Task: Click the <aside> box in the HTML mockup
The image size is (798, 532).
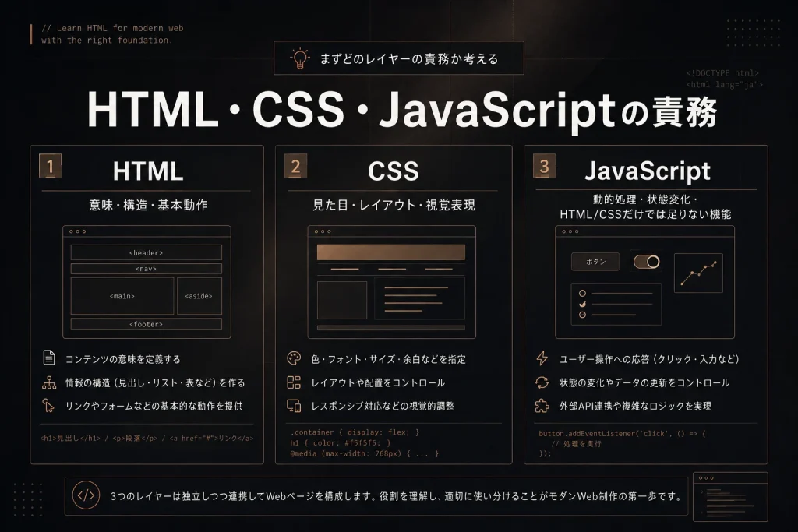Action: 199,296
